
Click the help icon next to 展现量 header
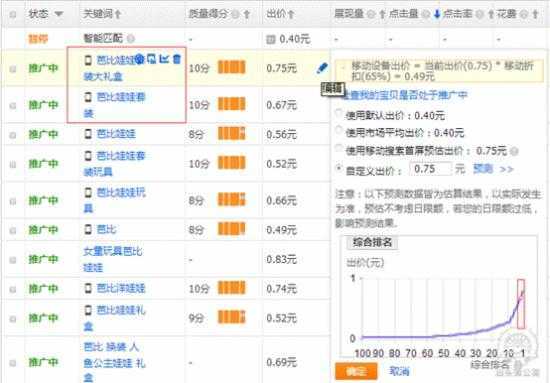[371, 14]
